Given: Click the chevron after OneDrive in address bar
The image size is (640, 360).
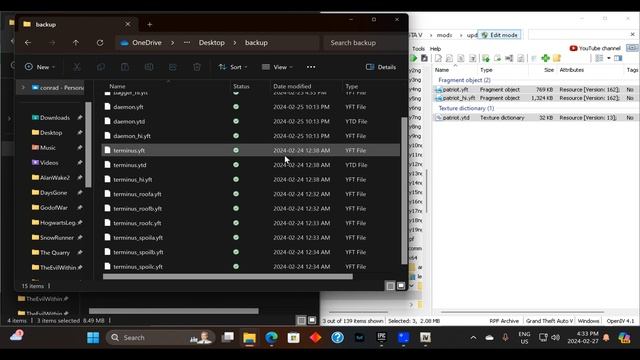Looking at the screenshot, I should [172, 42].
